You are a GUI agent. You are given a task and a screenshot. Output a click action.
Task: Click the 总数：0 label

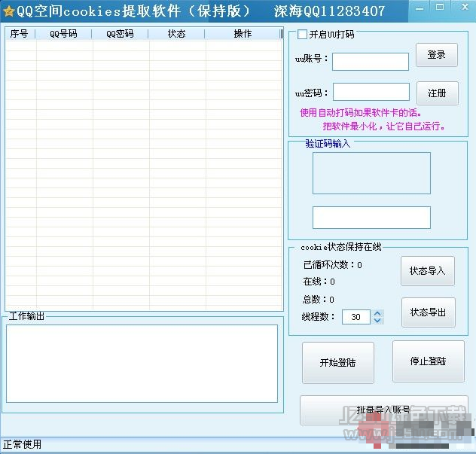coord(318,300)
